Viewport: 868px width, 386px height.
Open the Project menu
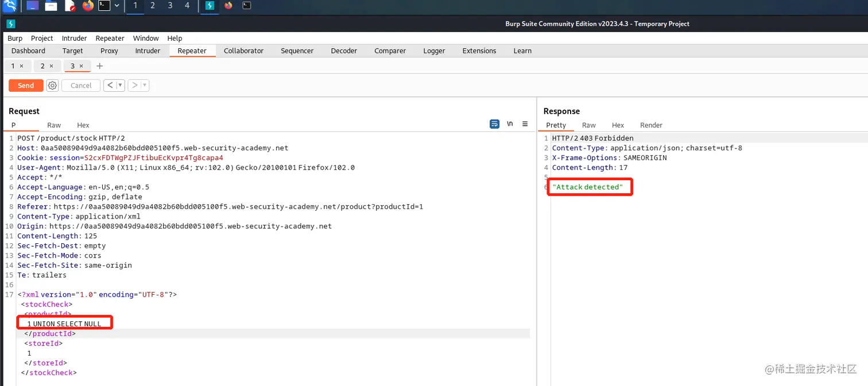pyautogui.click(x=42, y=38)
